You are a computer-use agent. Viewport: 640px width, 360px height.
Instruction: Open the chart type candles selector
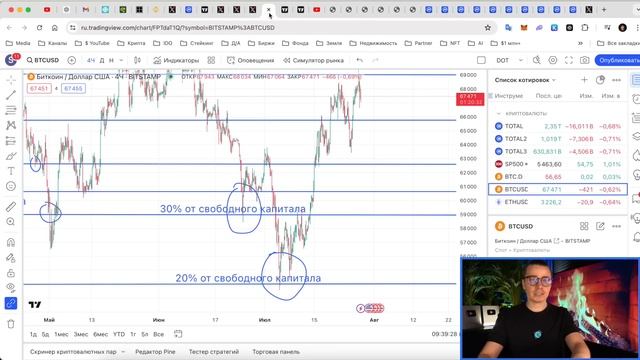coord(138,60)
